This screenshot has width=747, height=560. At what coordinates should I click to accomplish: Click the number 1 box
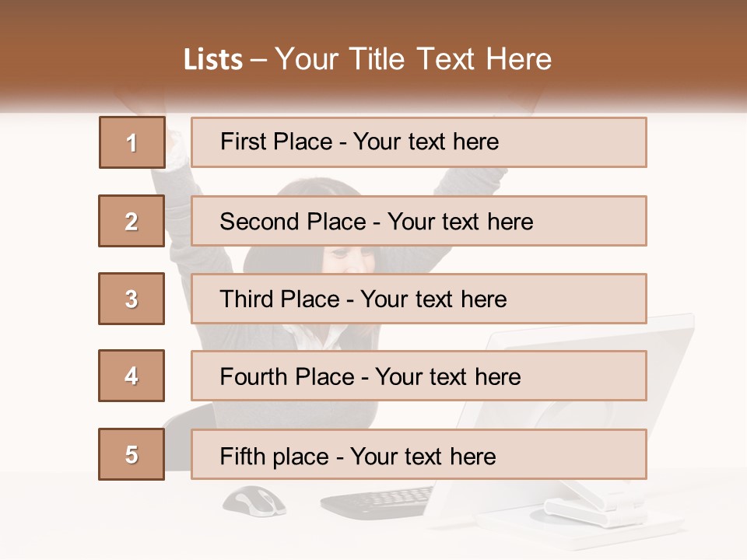pos(132,142)
